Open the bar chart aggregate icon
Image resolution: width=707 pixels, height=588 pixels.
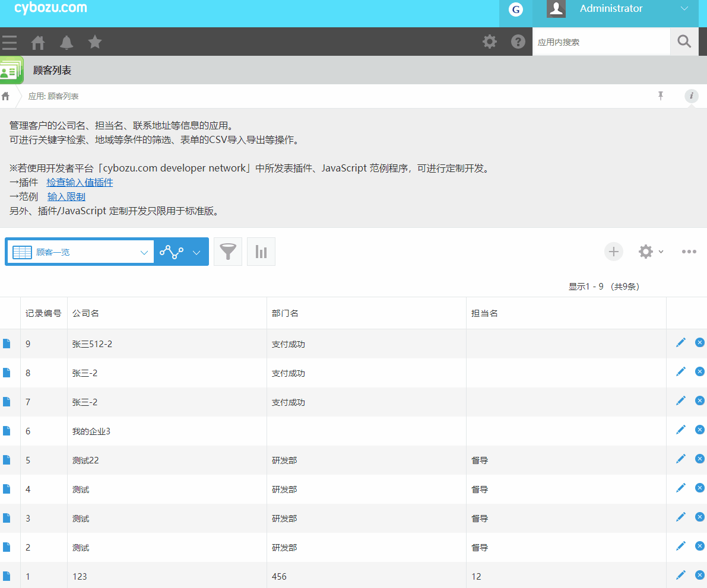pyautogui.click(x=261, y=252)
